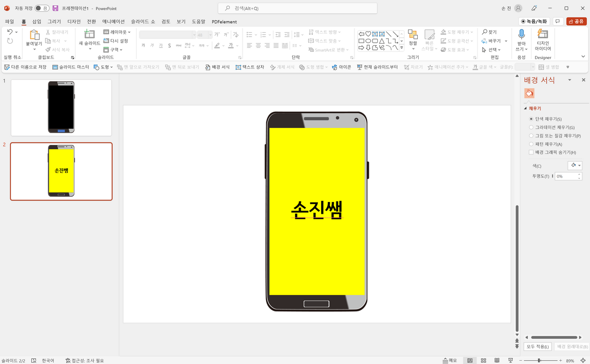Open the Insert (삽입) tab

click(37, 21)
